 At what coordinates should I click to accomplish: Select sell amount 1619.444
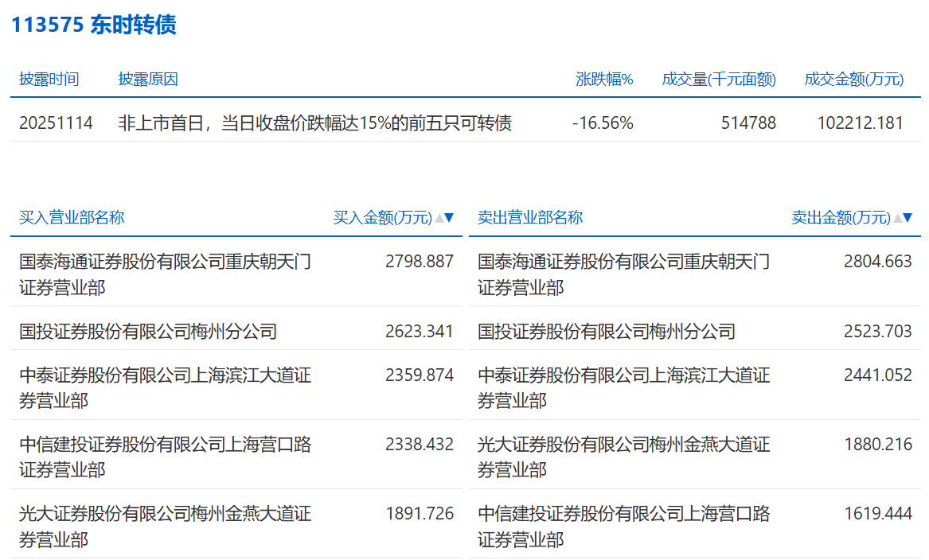point(878,514)
